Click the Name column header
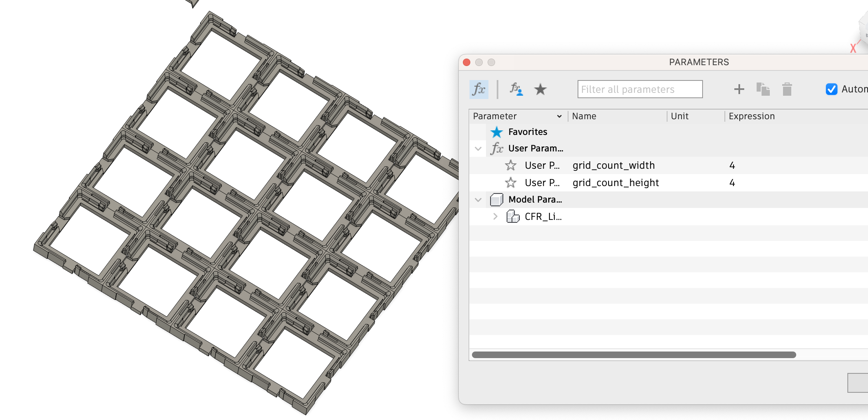This screenshot has width=868, height=420. pos(584,116)
